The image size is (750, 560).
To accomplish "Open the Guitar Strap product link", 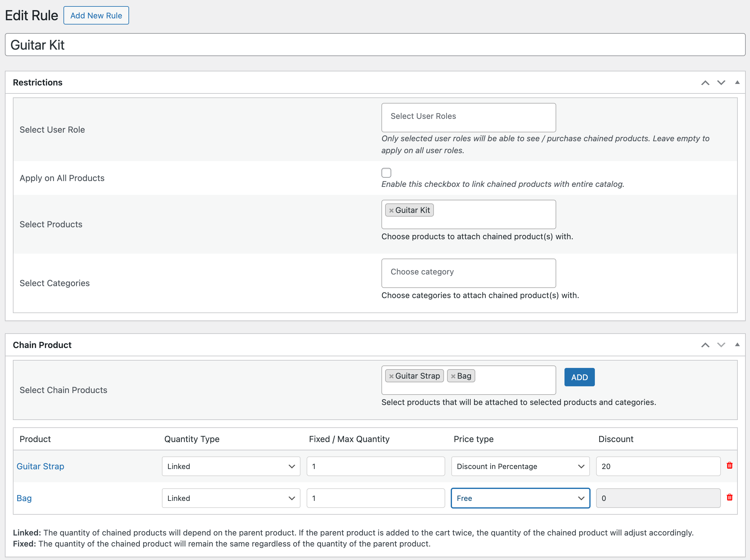I will [40, 466].
